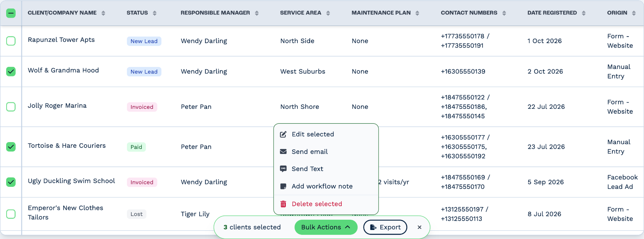
Task: Choose Delete selected from the bulk menu
Action: [326, 204]
